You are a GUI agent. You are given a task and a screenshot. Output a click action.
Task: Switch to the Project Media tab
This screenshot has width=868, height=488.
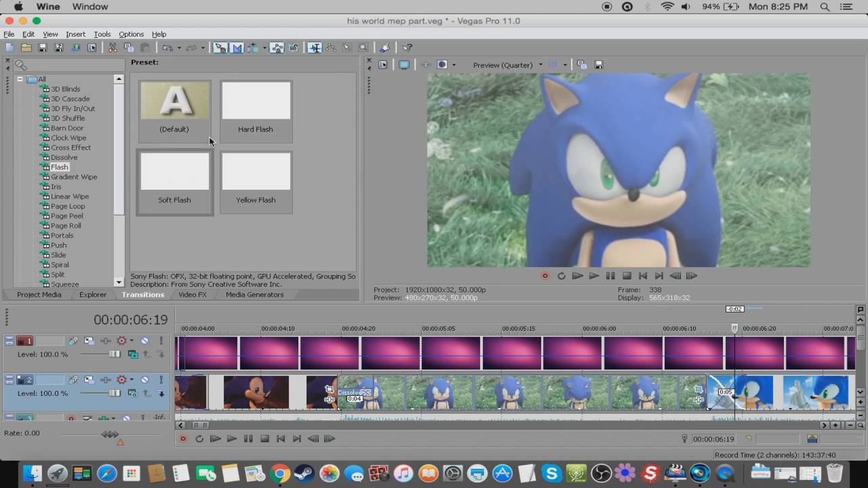point(39,295)
